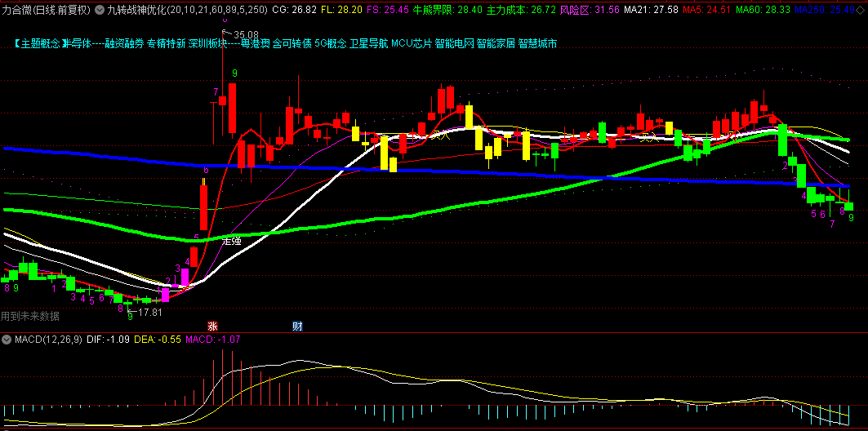The image size is (868, 431).
Task: Open dropdown arrow beside 九转战神优化 indicator
Action: (x=99, y=10)
